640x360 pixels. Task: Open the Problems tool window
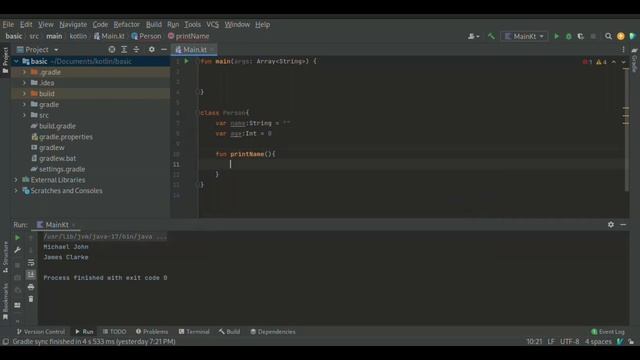pyautogui.click(x=152, y=332)
